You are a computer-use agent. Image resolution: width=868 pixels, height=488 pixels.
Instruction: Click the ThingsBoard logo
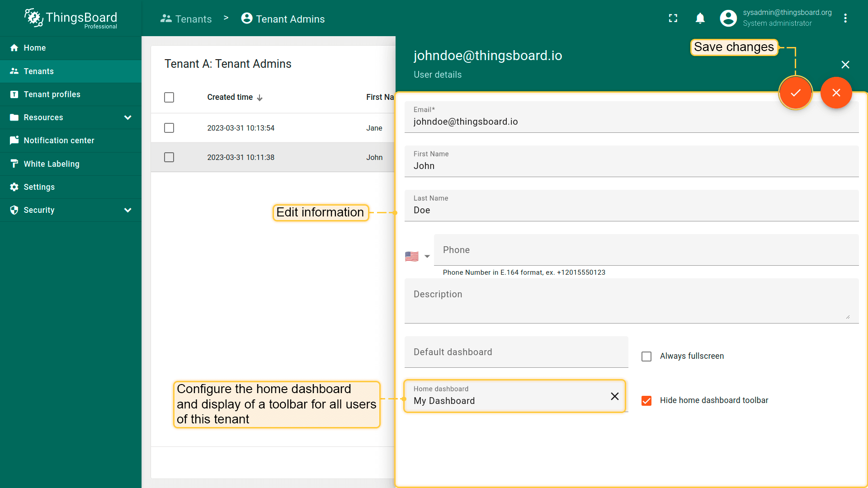coord(71,18)
